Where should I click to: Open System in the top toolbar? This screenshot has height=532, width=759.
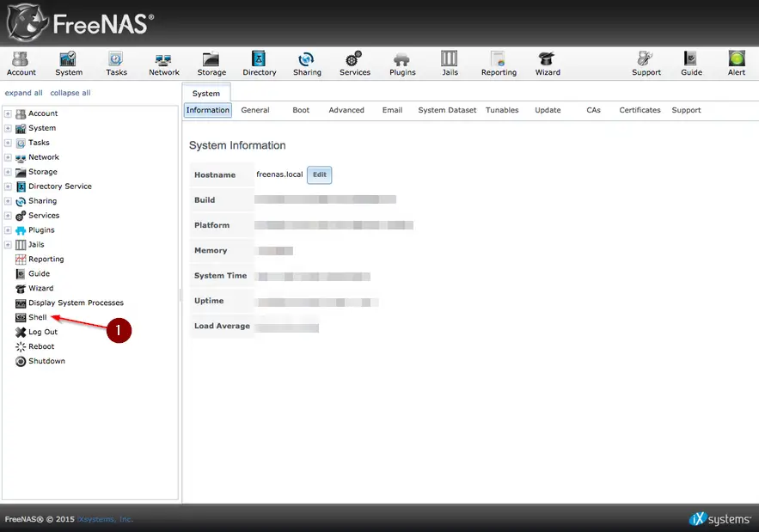pos(68,64)
